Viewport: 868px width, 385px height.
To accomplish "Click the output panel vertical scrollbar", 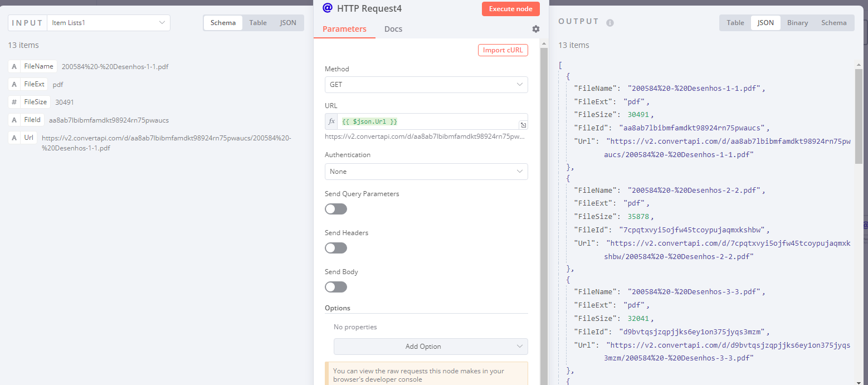I will pyautogui.click(x=859, y=117).
